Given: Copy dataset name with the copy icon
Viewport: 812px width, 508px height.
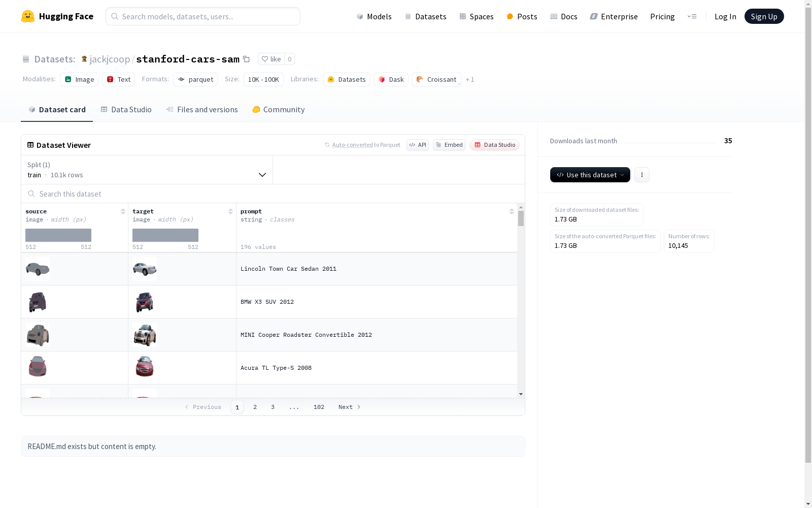Looking at the screenshot, I should click(246, 59).
